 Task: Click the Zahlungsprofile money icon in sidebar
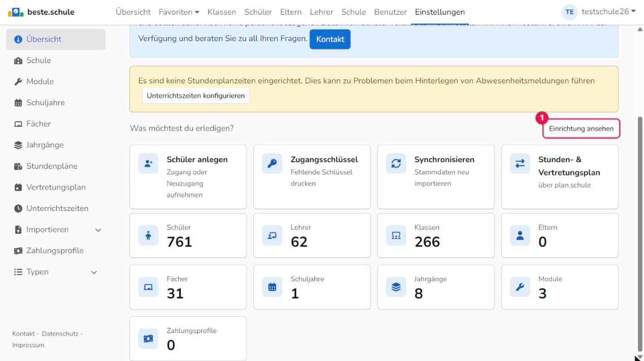point(18,251)
